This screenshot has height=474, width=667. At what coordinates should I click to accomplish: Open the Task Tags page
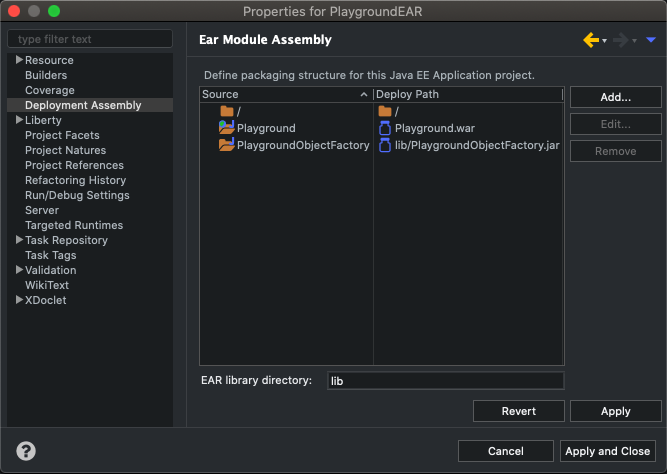[x=51, y=255]
